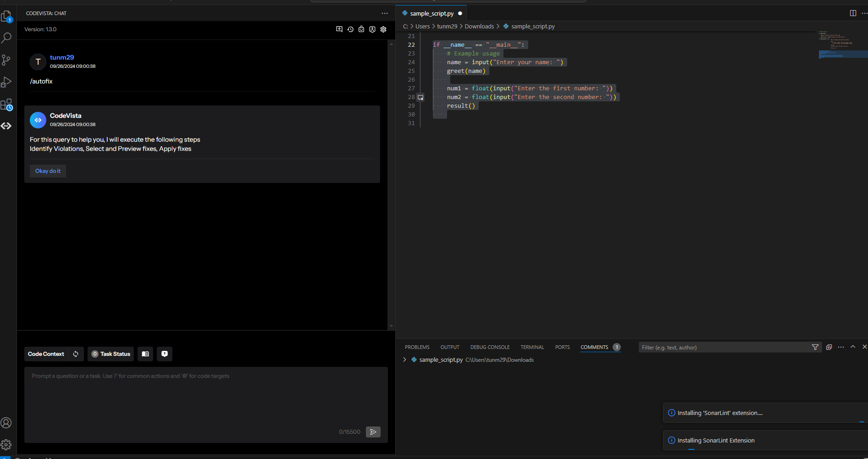
Task: Open the sample_script.py breadcrumb
Action: (x=533, y=27)
